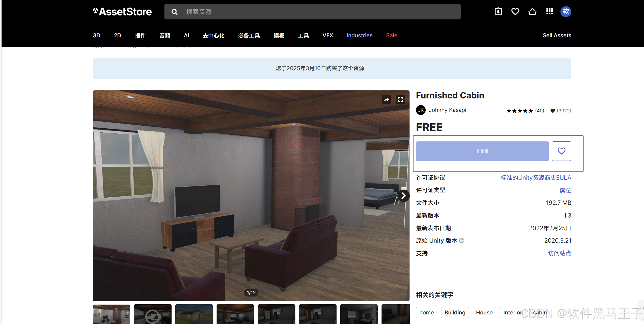
Task: Open the shopping cart basket
Action: 532,12
